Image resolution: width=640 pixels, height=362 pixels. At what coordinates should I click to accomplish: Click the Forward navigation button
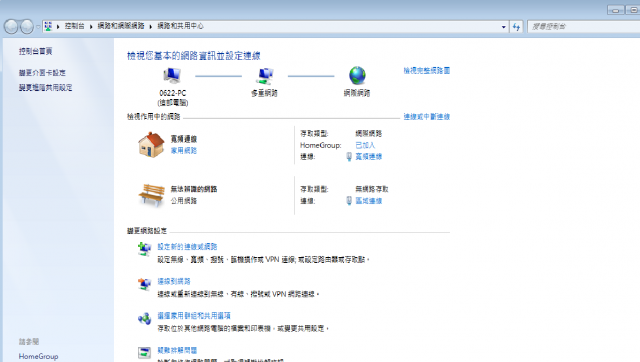pos(27,27)
